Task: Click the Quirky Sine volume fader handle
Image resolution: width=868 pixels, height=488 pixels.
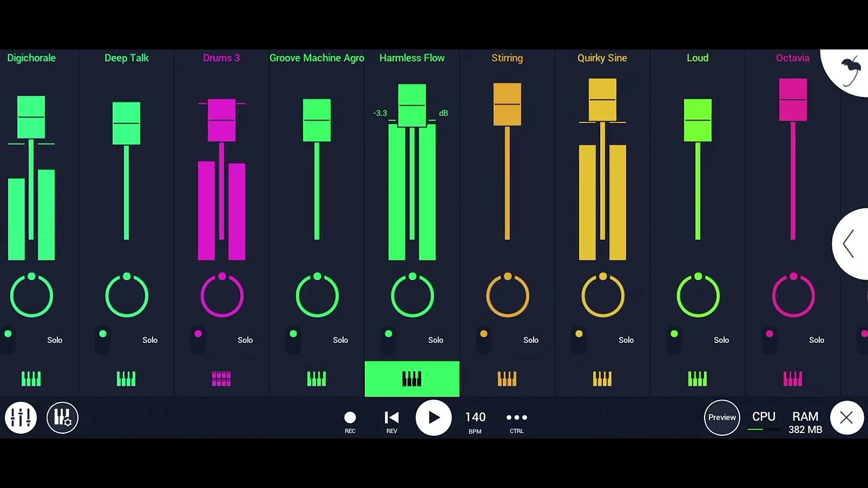Action: click(x=602, y=100)
